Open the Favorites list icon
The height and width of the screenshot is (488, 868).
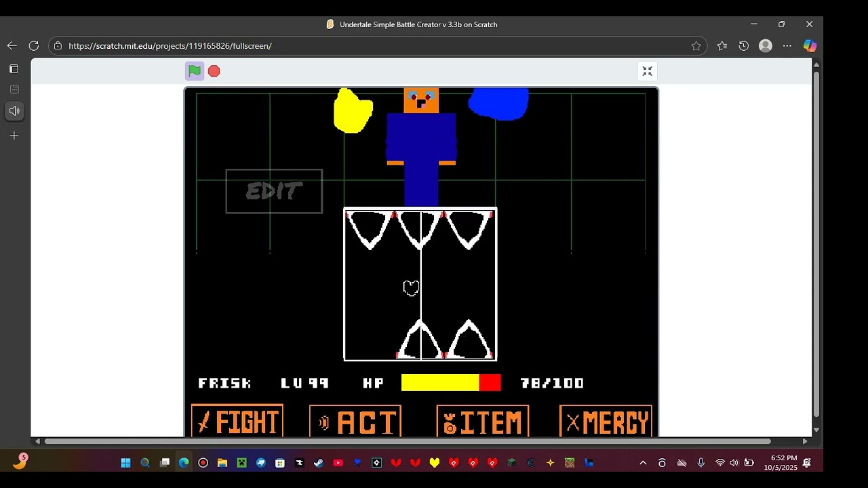[722, 45]
